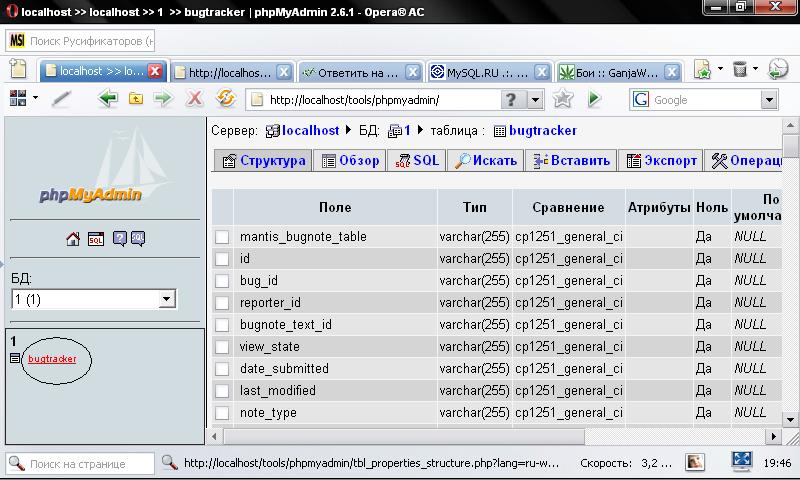The height and width of the screenshot is (480, 800).
Task: Check the bug_id field checkbox
Action: click(222, 281)
